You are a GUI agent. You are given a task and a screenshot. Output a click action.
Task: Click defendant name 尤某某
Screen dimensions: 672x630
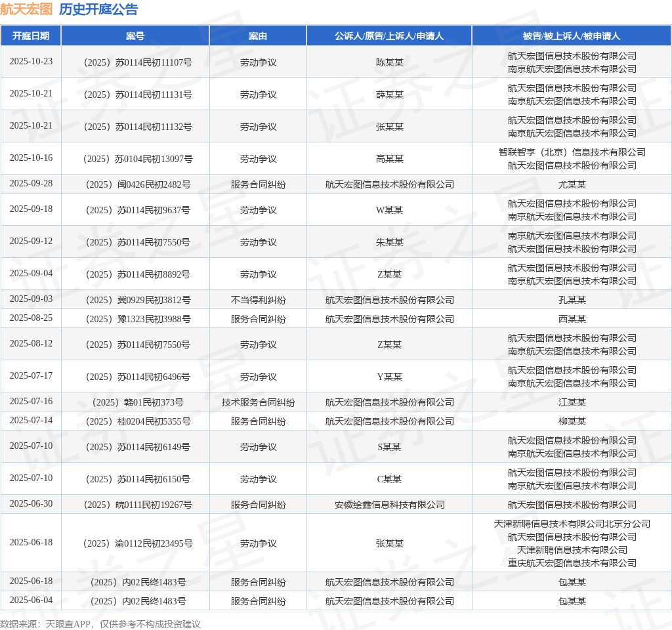(572, 184)
